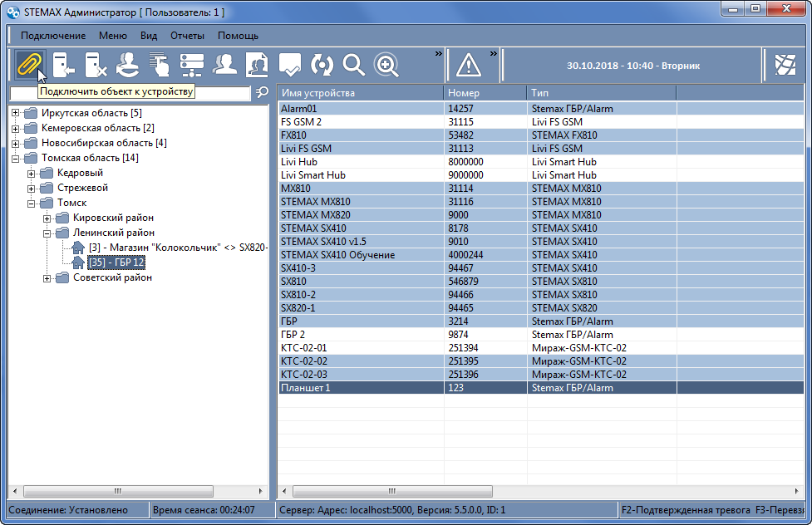812x525 pixels.
Task: Select the STEMAX SX410 Обучение row
Action: 541,255
